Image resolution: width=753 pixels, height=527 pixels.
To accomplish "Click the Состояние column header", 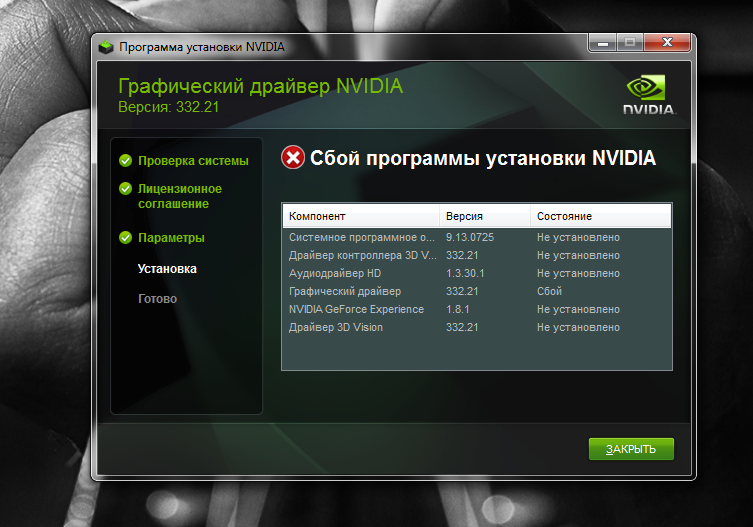I will tap(600, 216).
